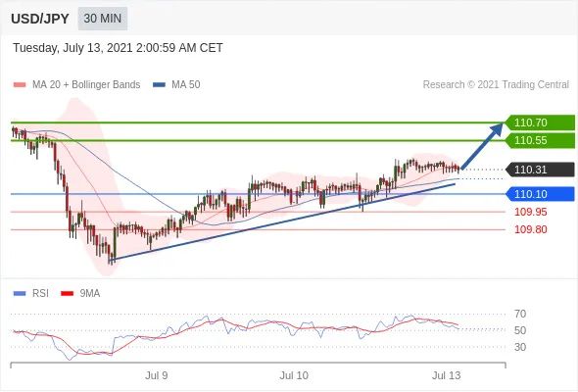Click the 110.10 blue pivot label
The image size is (578, 392).
540,194
